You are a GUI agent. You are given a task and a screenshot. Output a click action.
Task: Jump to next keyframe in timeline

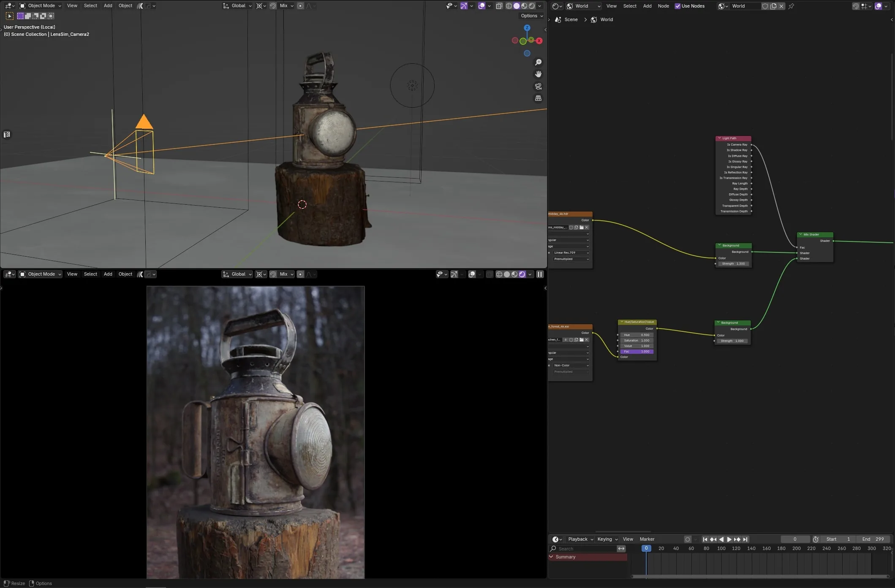[737, 539]
